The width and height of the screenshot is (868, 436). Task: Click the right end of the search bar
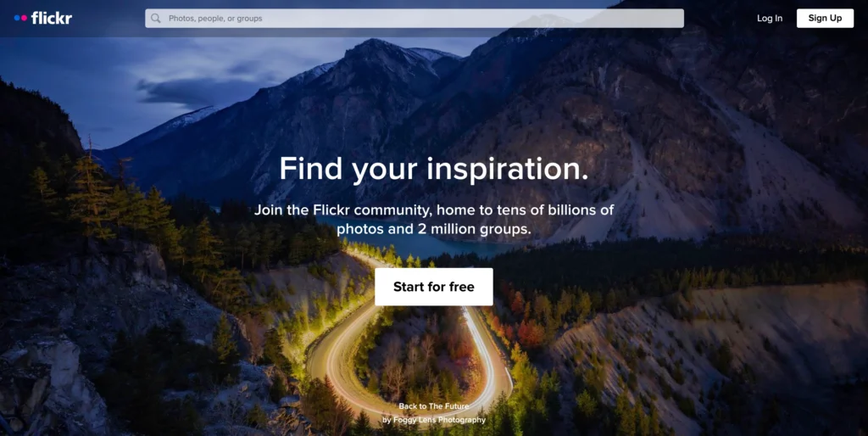tap(665, 19)
